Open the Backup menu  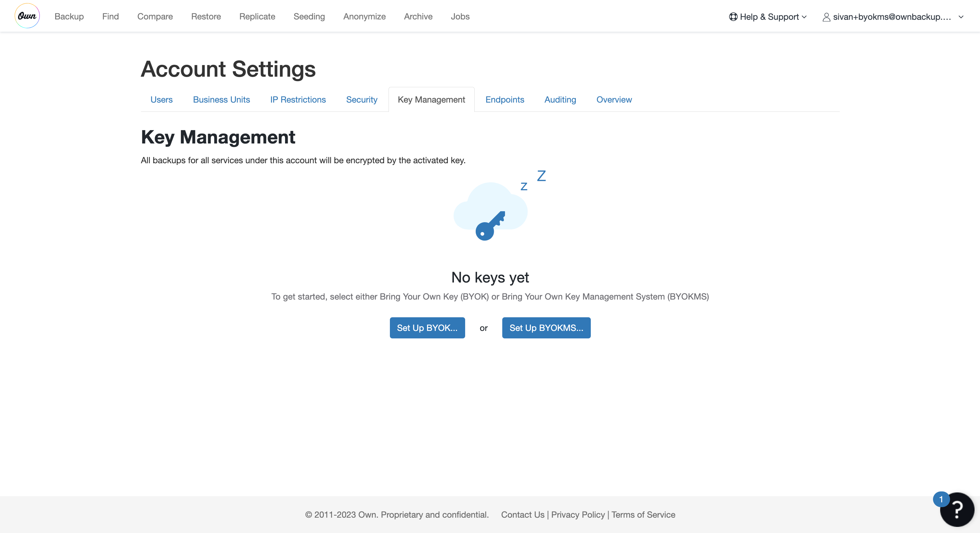pyautogui.click(x=69, y=16)
